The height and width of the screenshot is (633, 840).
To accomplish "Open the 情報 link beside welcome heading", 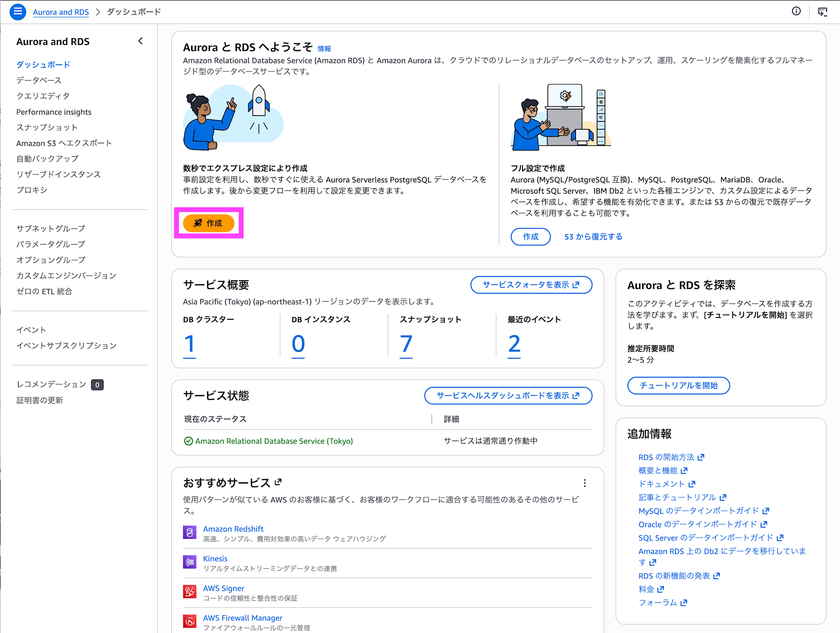I will coord(324,49).
